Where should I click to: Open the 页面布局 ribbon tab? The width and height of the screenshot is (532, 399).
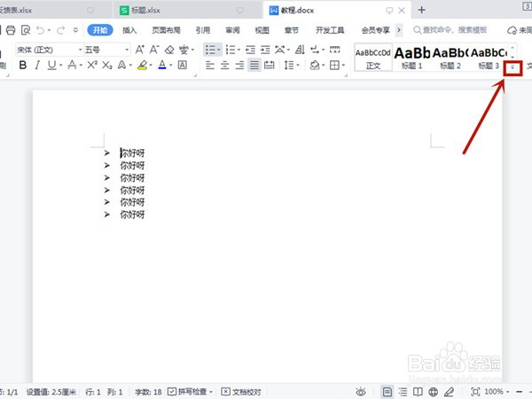[x=166, y=30]
